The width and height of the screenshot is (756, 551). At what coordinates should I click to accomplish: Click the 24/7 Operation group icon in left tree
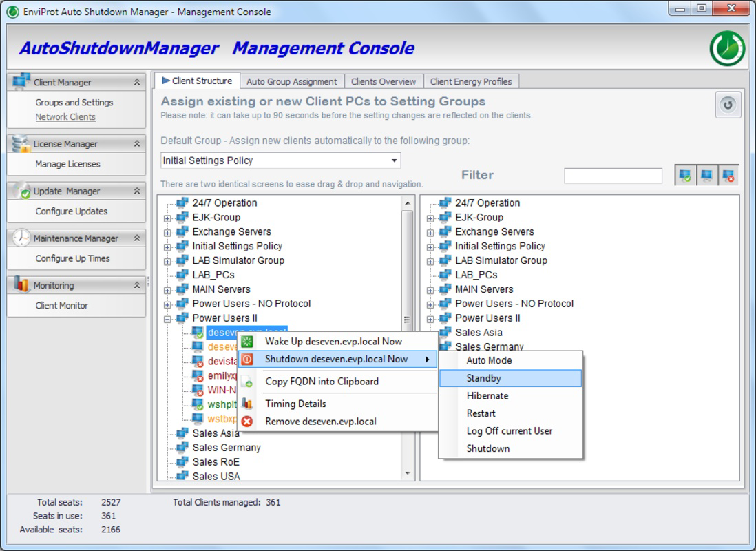tap(182, 202)
